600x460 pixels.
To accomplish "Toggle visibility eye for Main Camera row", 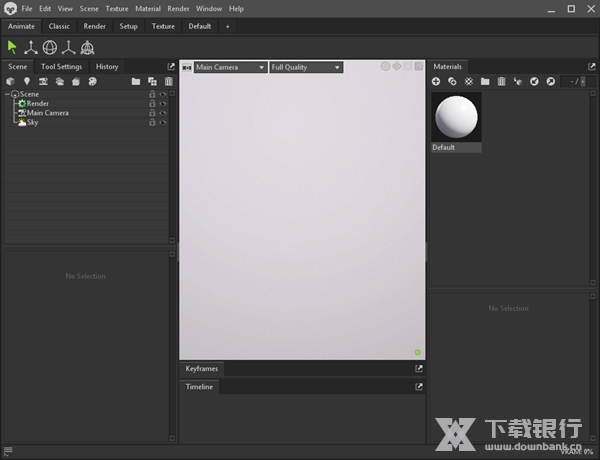I will [163, 113].
